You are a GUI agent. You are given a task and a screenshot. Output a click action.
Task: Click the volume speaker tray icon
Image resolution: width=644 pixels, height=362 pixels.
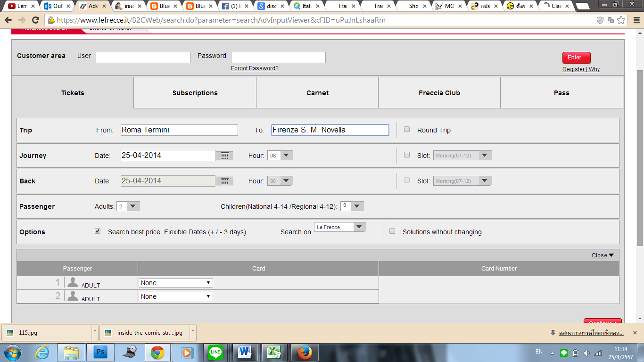pyautogui.click(x=586, y=353)
